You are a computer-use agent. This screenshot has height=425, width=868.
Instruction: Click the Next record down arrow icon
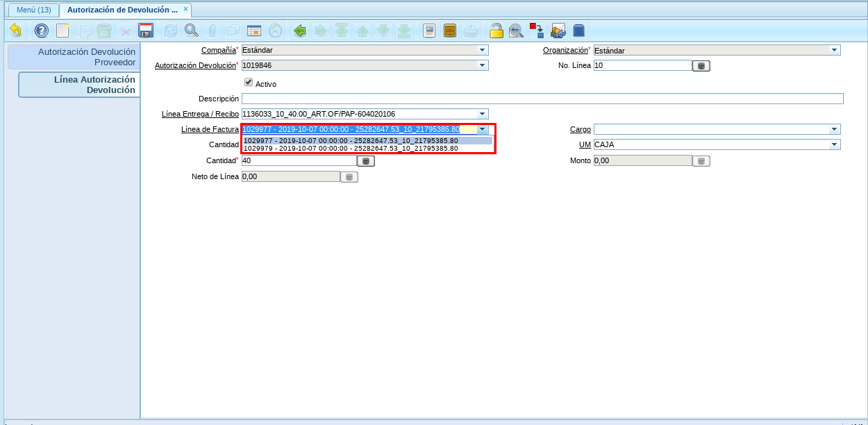click(x=383, y=31)
